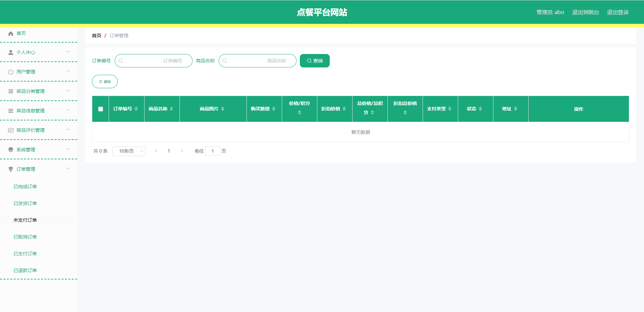
Task: Click the person icon for 个人中心
Action: [x=11, y=53]
